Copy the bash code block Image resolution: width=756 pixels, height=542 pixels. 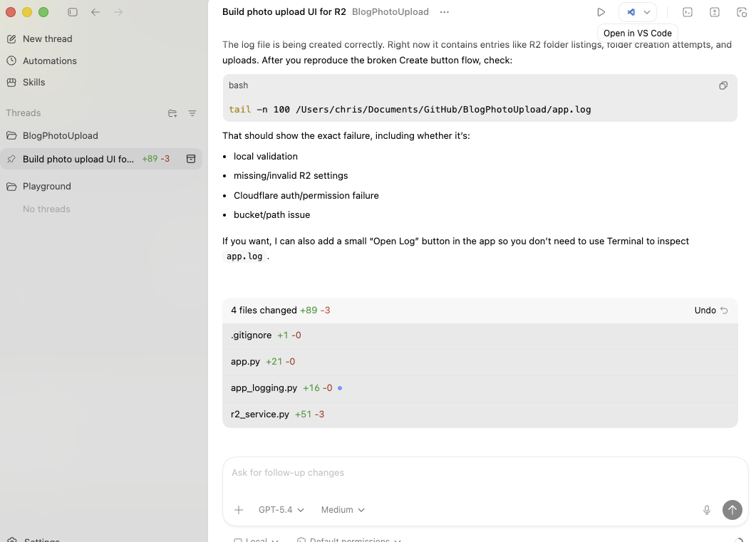723,85
